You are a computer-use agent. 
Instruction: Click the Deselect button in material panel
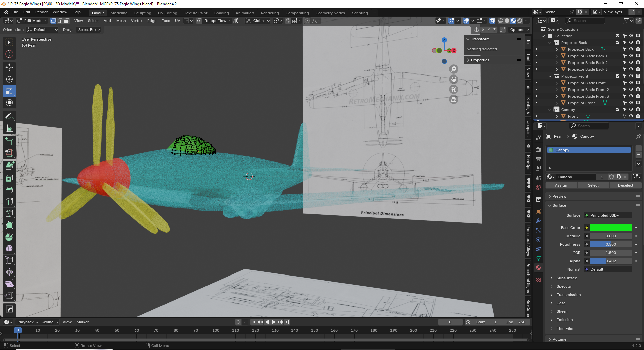pos(626,185)
